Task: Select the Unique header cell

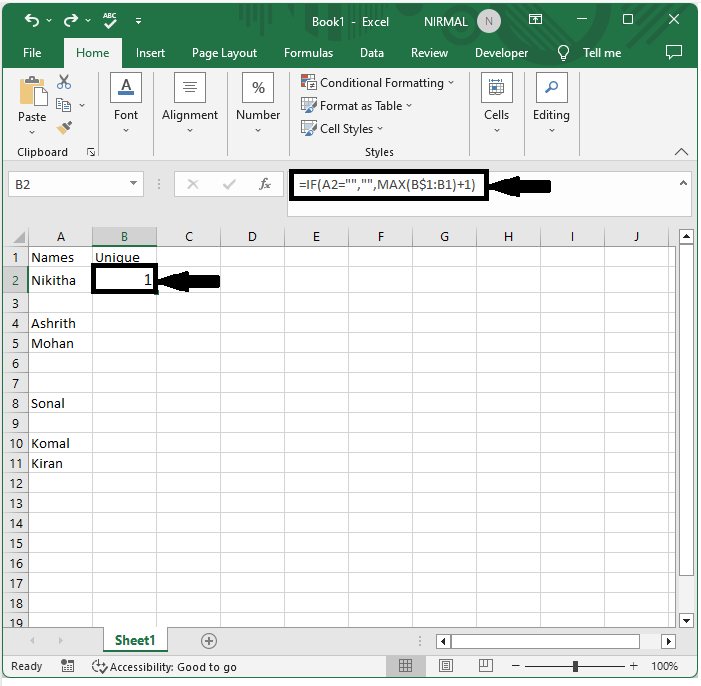Action: coord(124,257)
